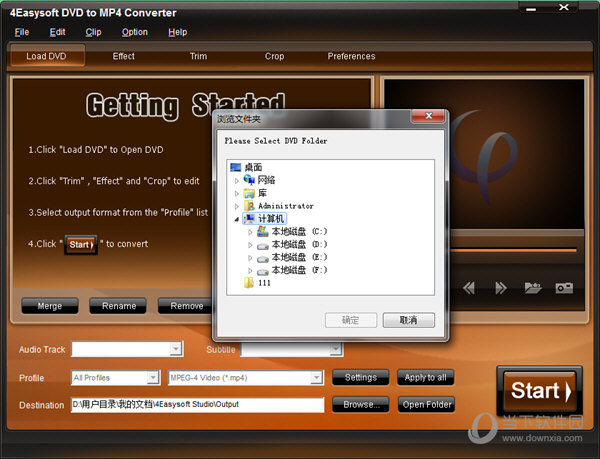Click the Rename button

[x=118, y=306]
